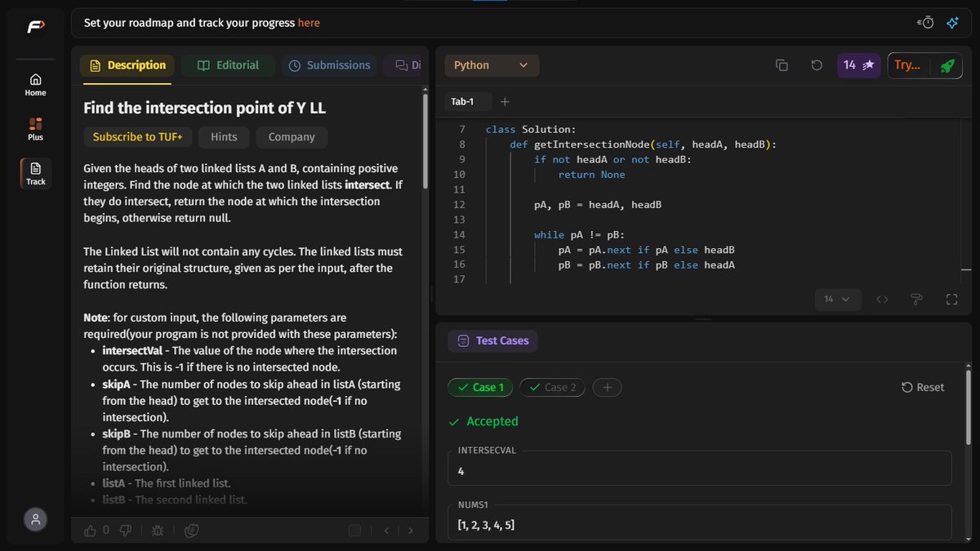
Task: Click the paint roller theme icon
Action: coord(916,300)
